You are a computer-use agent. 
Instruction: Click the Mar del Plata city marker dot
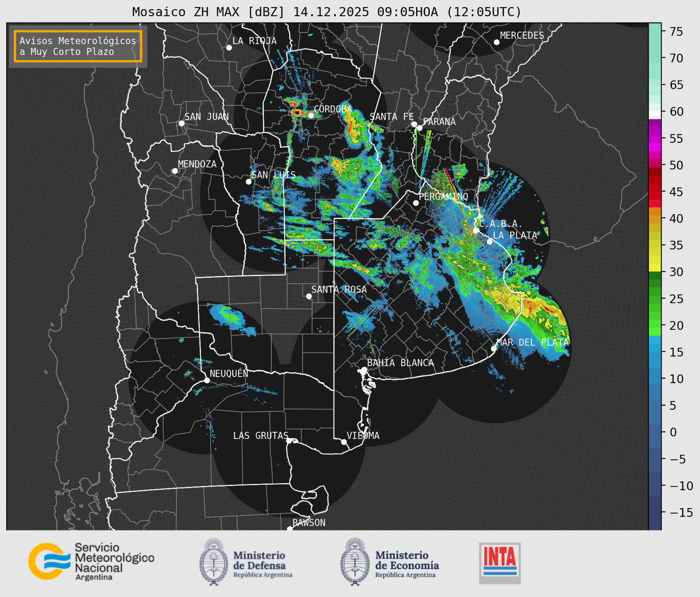(494, 349)
